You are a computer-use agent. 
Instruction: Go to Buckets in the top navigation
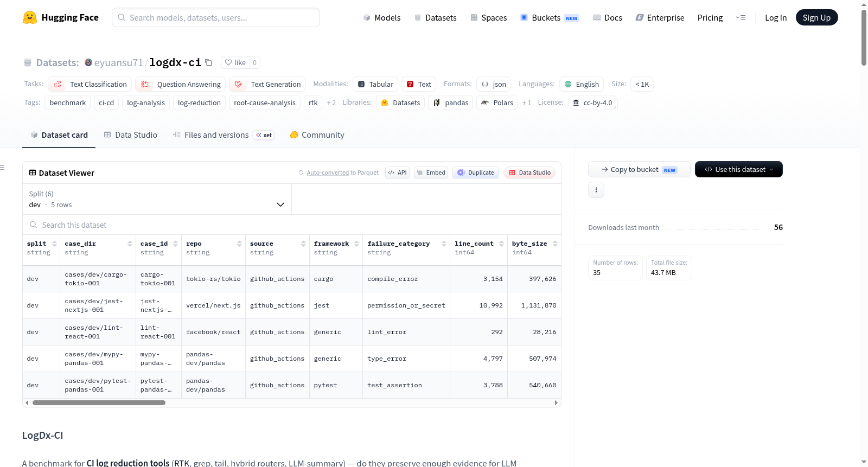coord(550,17)
